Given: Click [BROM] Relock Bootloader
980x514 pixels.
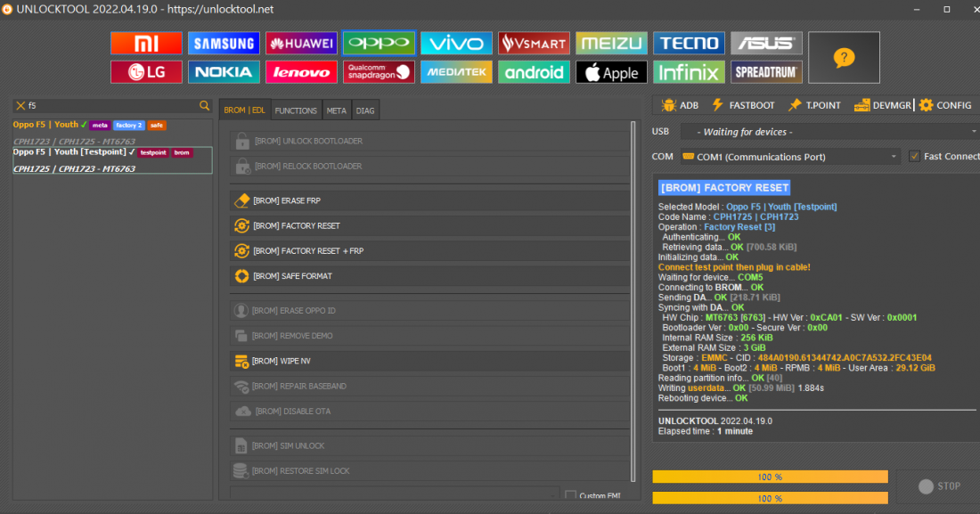Looking at the screenshot, I should [x=430, y=167].
